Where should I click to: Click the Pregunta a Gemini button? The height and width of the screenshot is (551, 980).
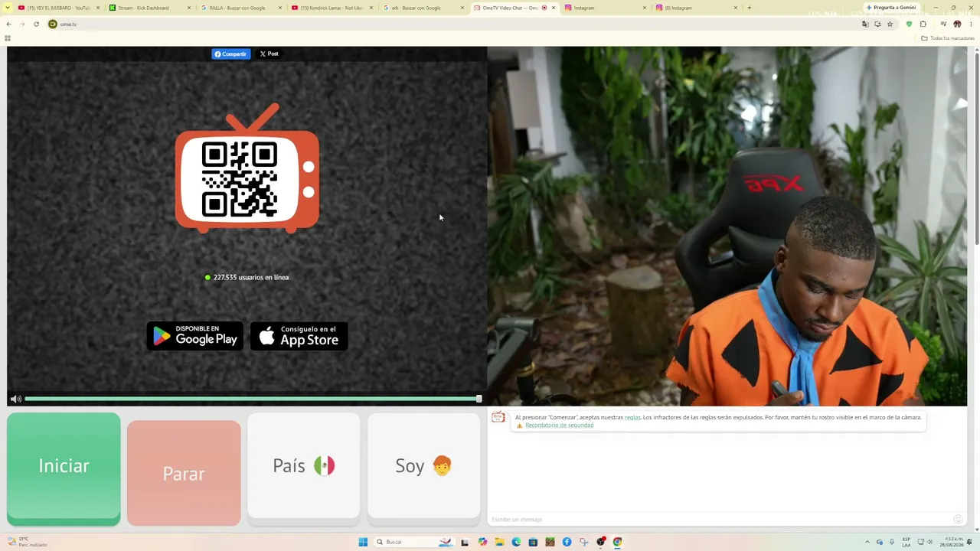tap(891, 8)
